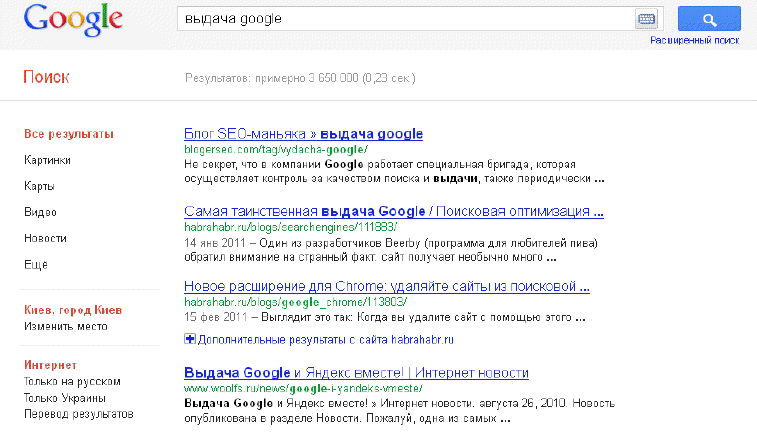The image size is (757, 433).
Task: Select "Все результаты" filter
Action: (69, 134)
